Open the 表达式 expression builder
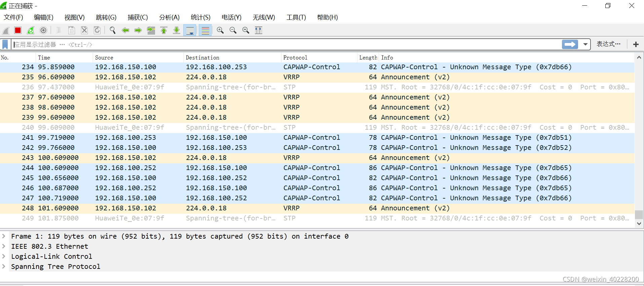 tap(609, 44)
